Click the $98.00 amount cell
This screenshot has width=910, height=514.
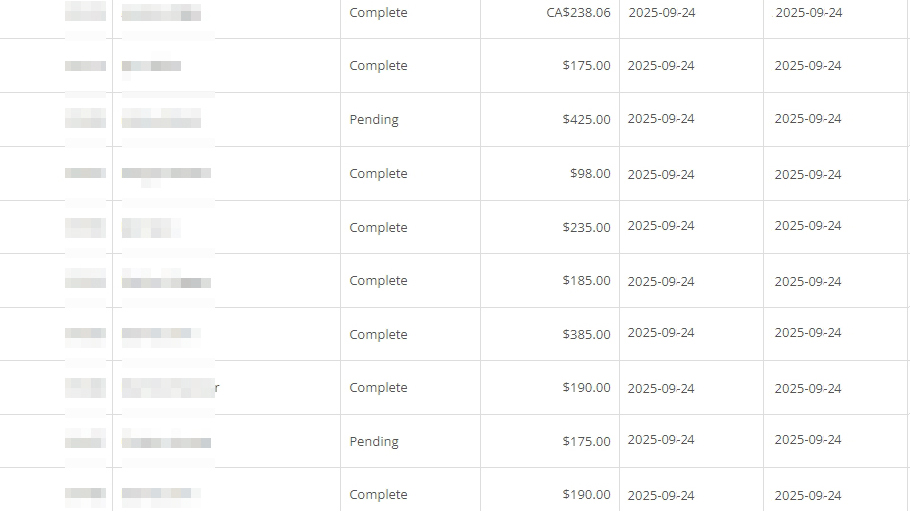[x=590, y=174]
